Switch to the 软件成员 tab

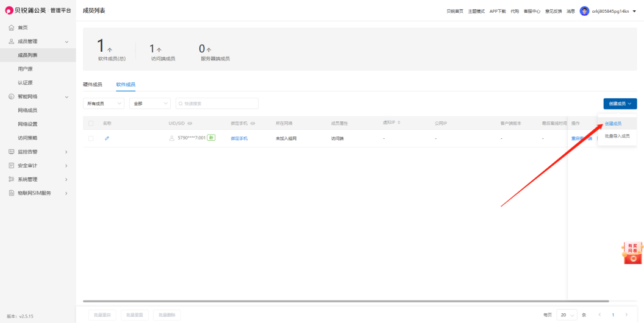pos(126,84)
